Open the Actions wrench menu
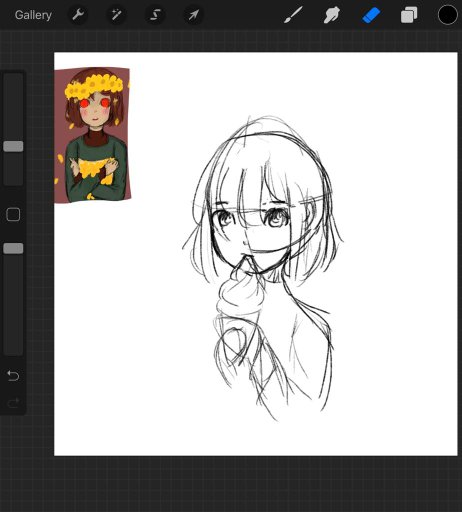This screenshot has height=512, width=462. tap(78, 15)
